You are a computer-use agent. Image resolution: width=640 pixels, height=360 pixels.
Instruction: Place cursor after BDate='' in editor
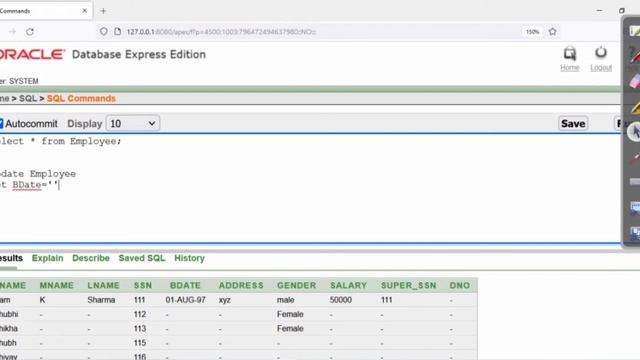59,185
